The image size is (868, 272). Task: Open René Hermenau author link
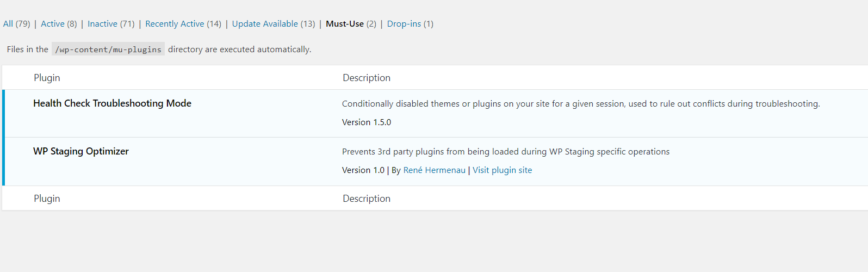point(434,170)
